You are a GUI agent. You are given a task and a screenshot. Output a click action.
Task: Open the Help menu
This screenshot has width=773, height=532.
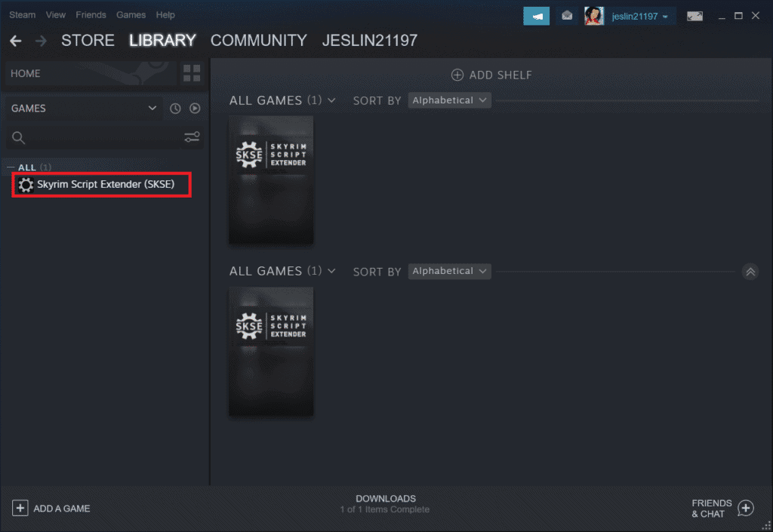(x=165, y=15)
